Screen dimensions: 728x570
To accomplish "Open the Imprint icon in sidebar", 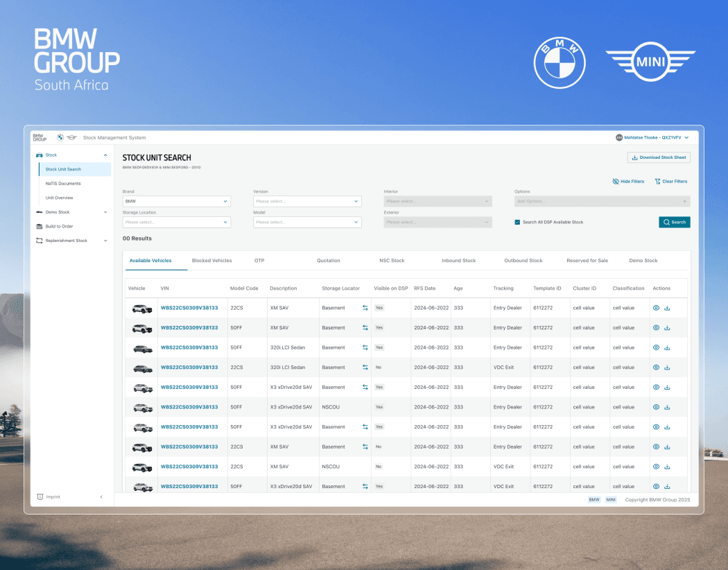I will tap(40, 496).
